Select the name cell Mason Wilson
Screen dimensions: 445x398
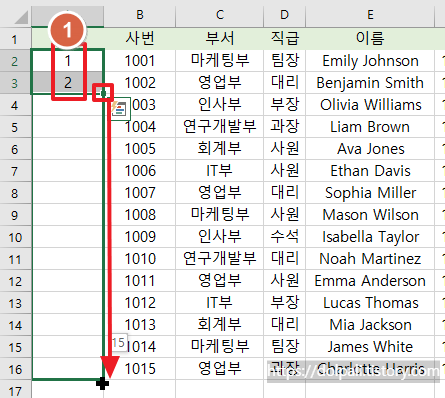pyautogui.click(x=370, y=215)
